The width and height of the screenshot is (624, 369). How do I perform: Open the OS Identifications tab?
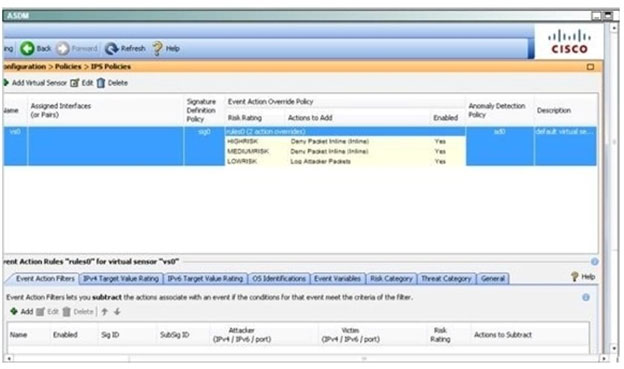coord(279,279)
